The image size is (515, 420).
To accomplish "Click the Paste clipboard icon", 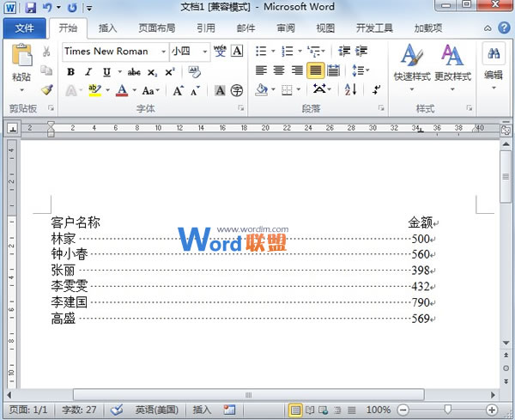I will 21,55.
